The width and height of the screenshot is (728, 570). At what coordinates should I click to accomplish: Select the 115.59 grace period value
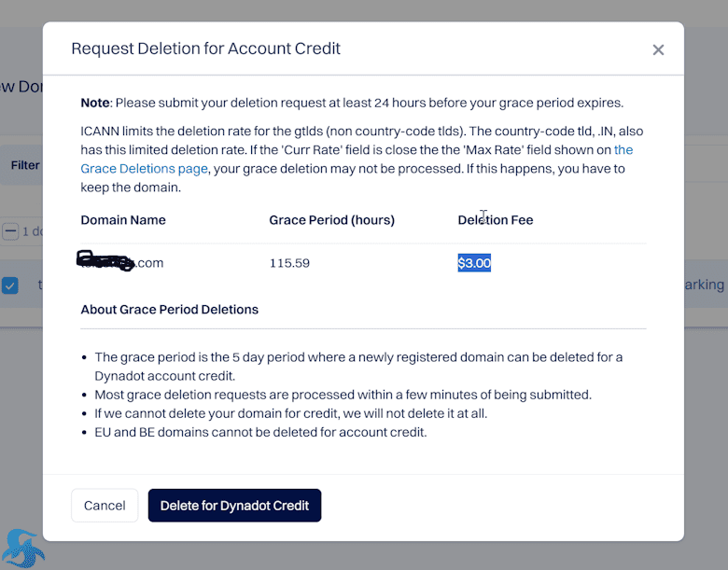tap(289, 263)
